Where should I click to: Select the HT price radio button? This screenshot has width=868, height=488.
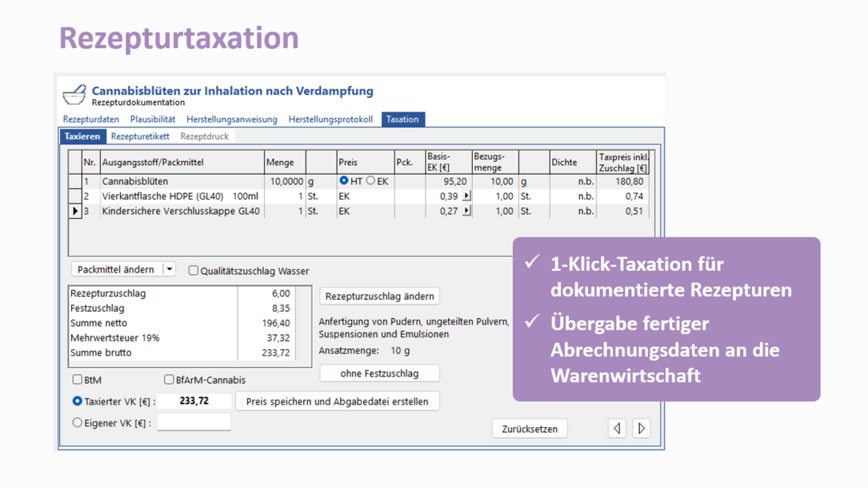click(x=344, y=181)
